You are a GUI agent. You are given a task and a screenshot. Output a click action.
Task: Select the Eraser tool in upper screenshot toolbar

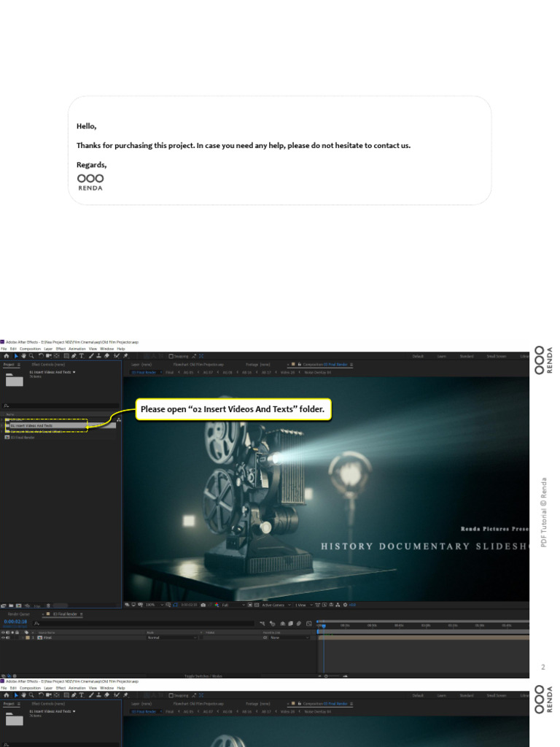coord(106,356)
